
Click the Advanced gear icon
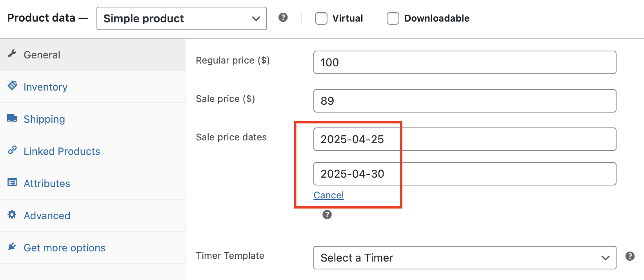tap(12, 215)
